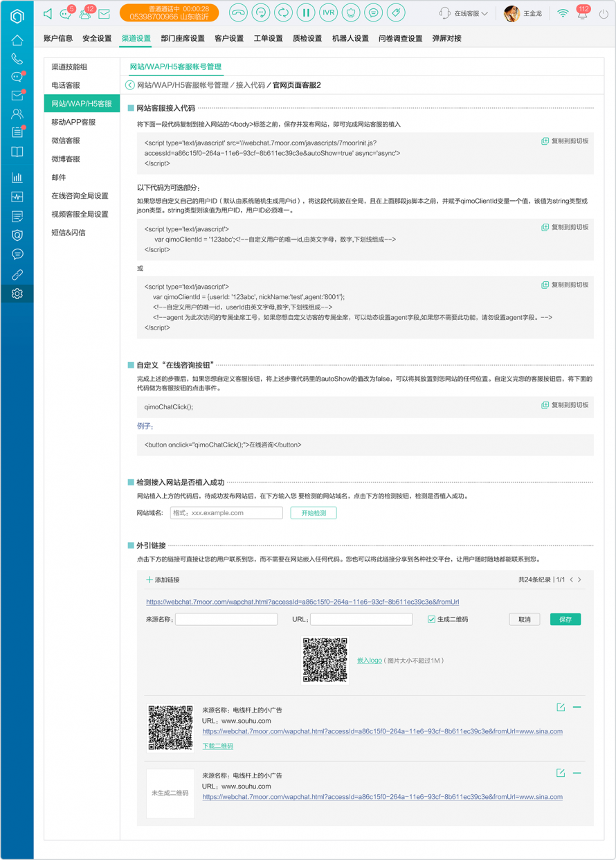Click the 开始检测 button
This screenshot has width=616, height=860.
coord(314,513)
